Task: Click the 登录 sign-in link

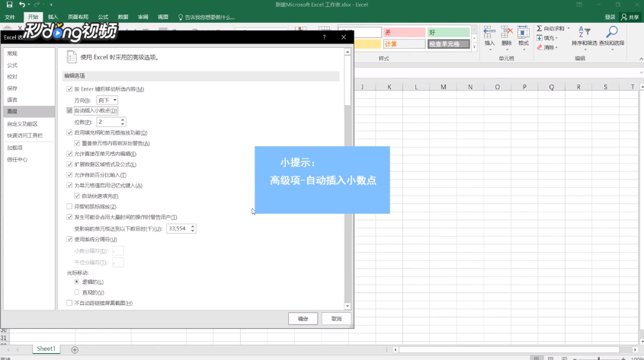Action: pyautogui.click(x=610, y=18)
